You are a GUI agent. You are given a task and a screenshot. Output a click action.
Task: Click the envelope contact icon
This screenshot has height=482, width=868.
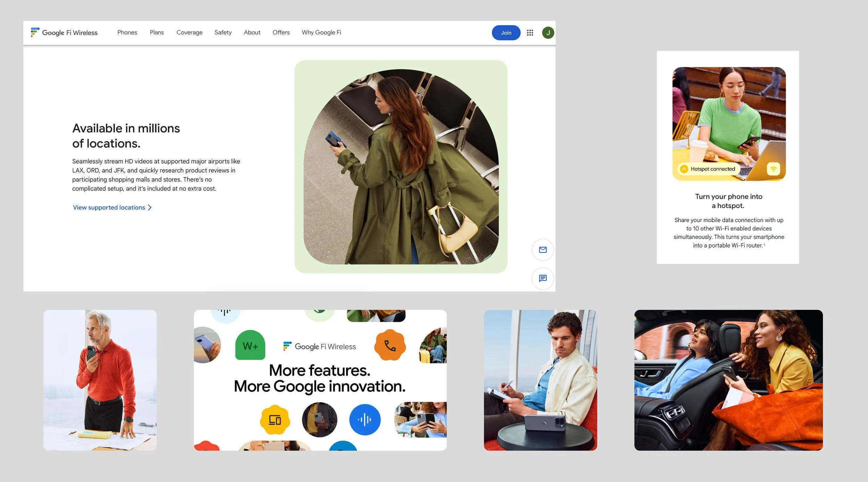pyautogui.click(x=543, y=250)
